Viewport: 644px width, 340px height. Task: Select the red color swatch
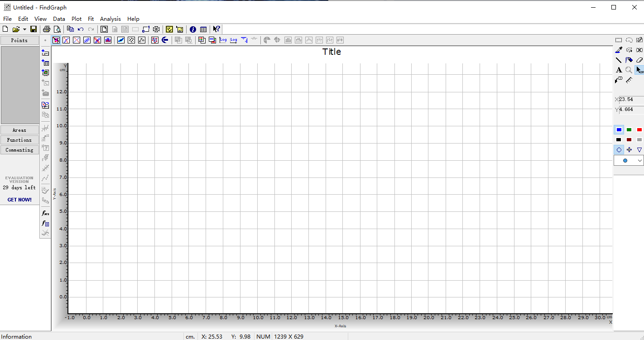pos(639,129)
